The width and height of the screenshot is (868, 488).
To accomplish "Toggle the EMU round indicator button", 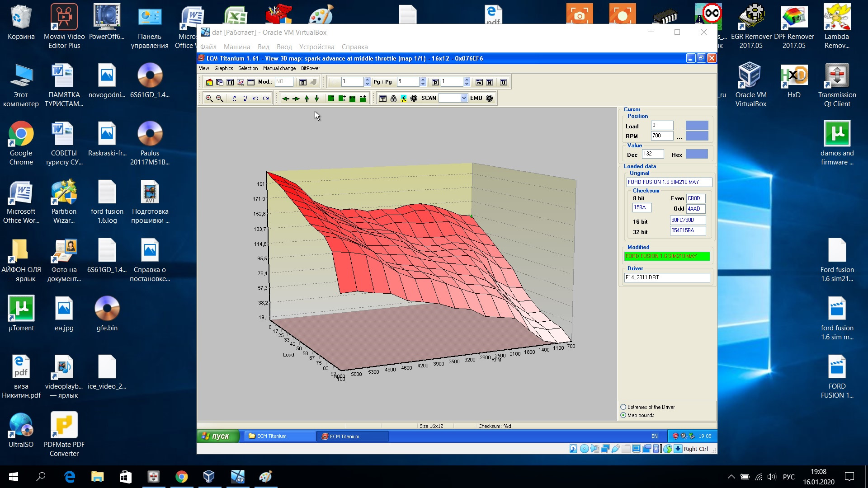I will (489, 99).
